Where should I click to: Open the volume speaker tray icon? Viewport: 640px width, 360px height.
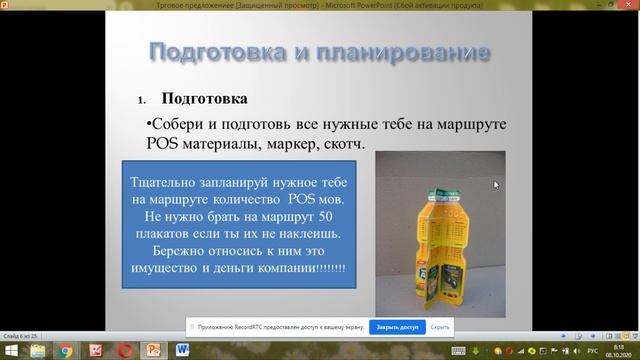576,351
